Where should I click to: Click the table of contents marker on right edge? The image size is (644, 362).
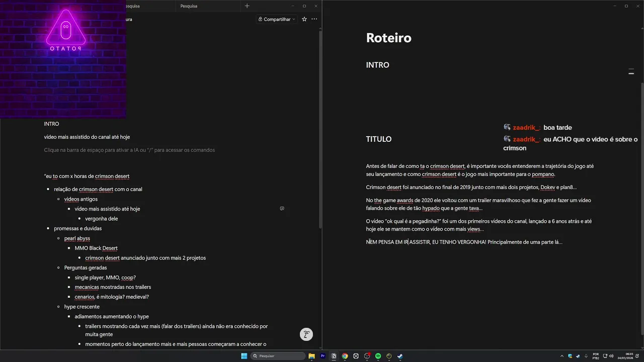(x=631, y=72)
